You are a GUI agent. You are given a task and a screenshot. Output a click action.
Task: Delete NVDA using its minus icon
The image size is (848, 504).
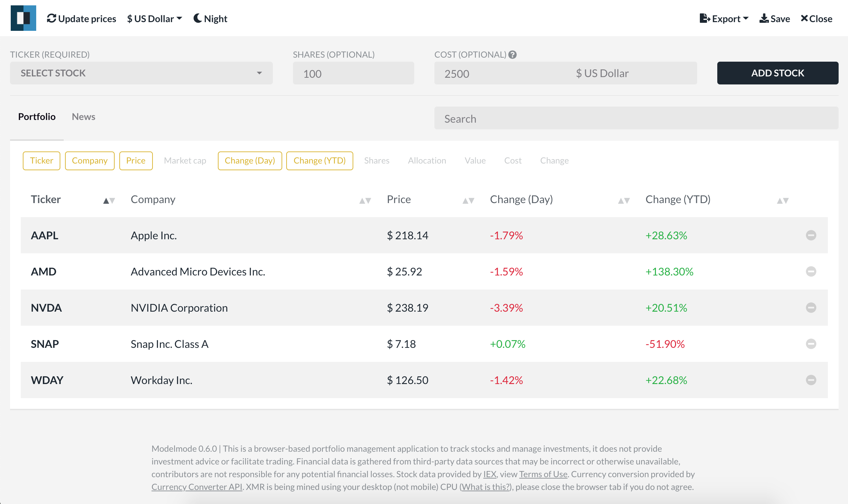pos(811,307)
